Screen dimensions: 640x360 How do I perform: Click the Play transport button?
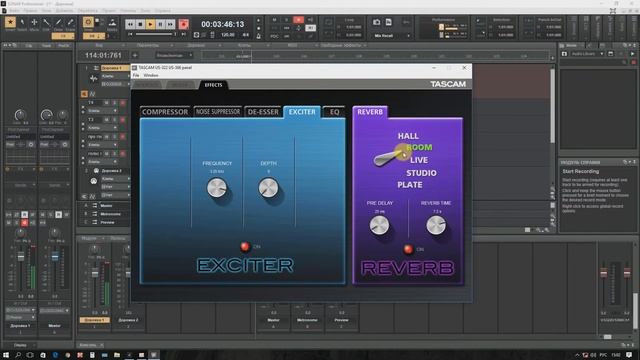coord(150,24)
